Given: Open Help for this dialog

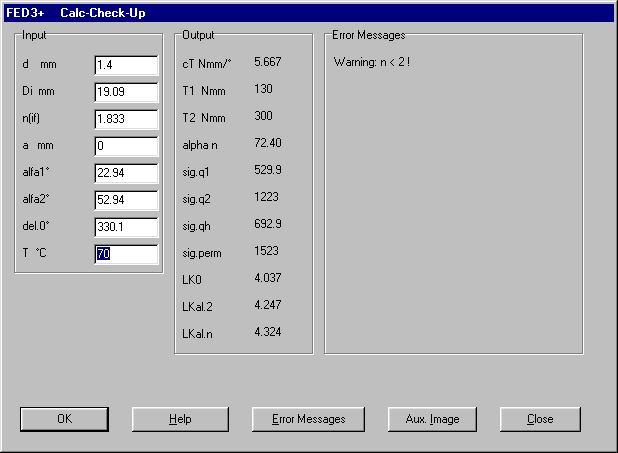Looking at the screenshot, I should pyautogui.click(x=180, y=419).
